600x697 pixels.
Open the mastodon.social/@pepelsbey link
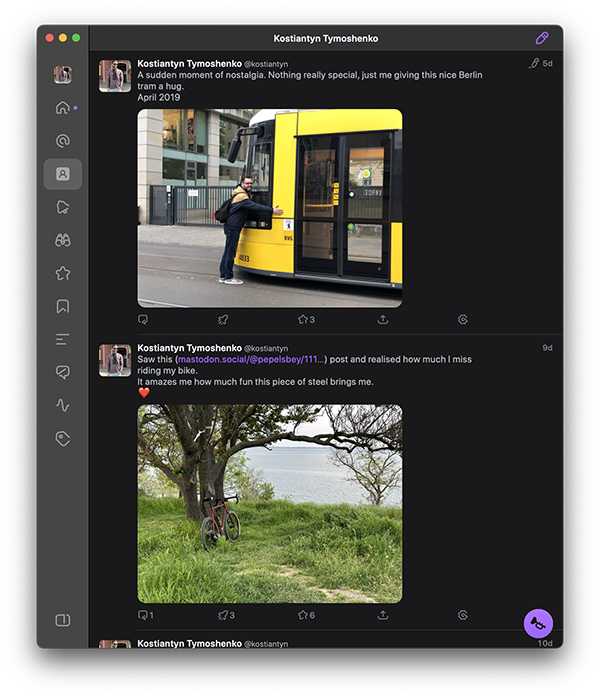[x=251, y=359]
